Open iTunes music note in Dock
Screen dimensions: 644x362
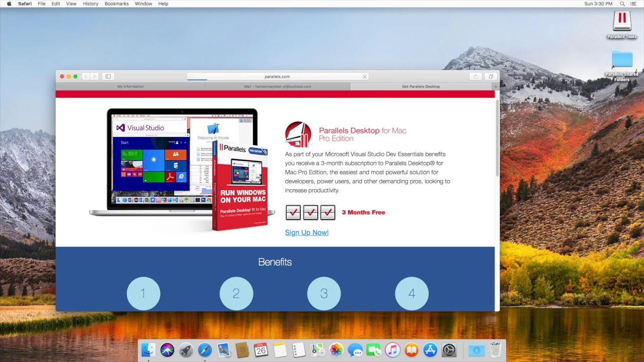pos(392,350)
